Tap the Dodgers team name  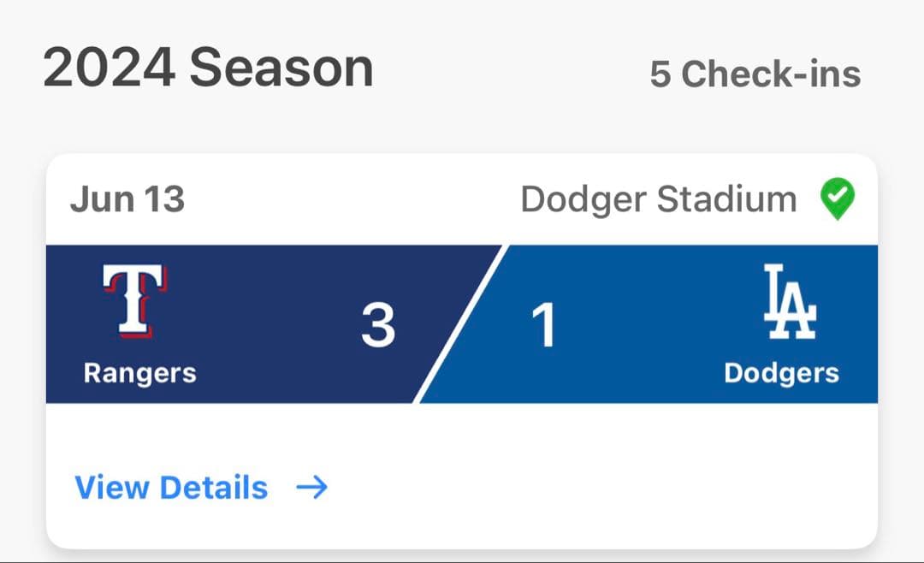781,373
